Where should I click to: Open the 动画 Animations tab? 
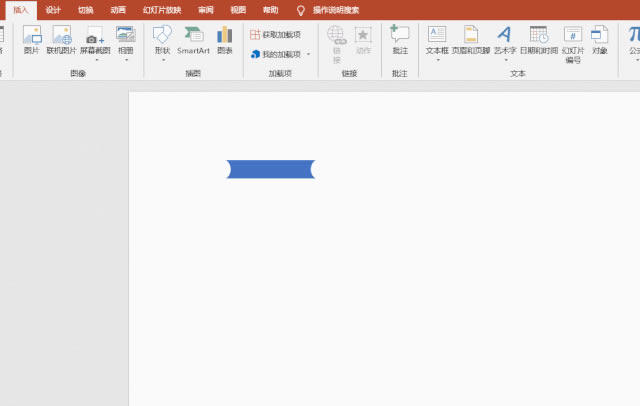coord(118,9)
